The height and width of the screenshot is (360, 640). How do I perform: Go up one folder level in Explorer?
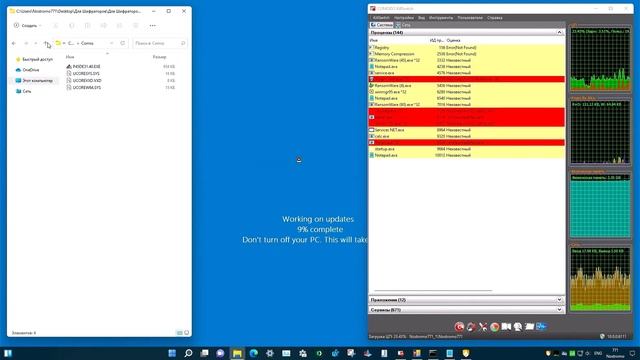pos(46,43)
